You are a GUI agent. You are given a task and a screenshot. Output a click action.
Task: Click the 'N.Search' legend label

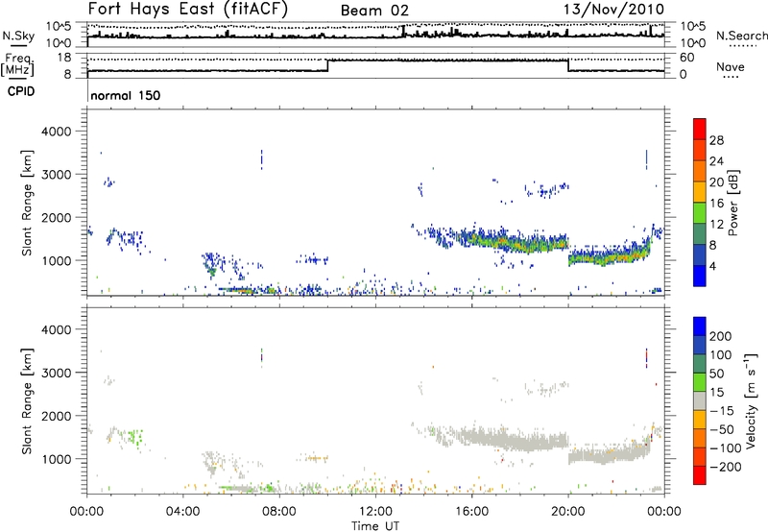point(741,36)
